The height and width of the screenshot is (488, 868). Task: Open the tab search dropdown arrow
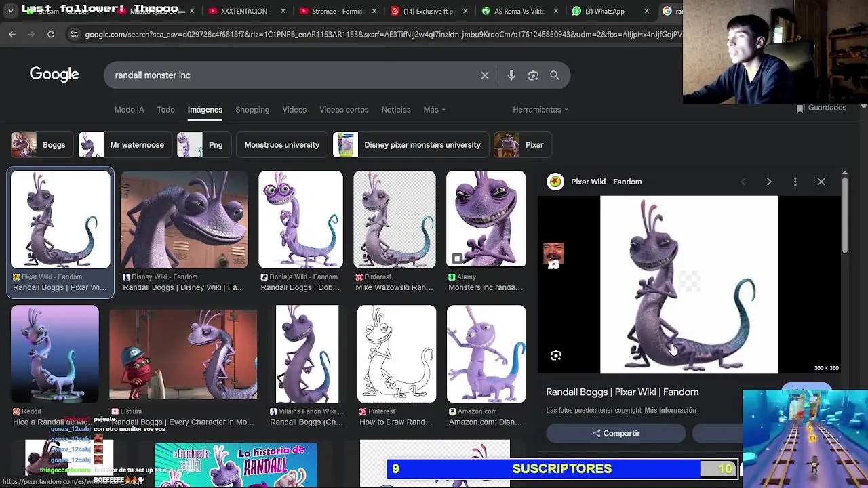point(10,11)
